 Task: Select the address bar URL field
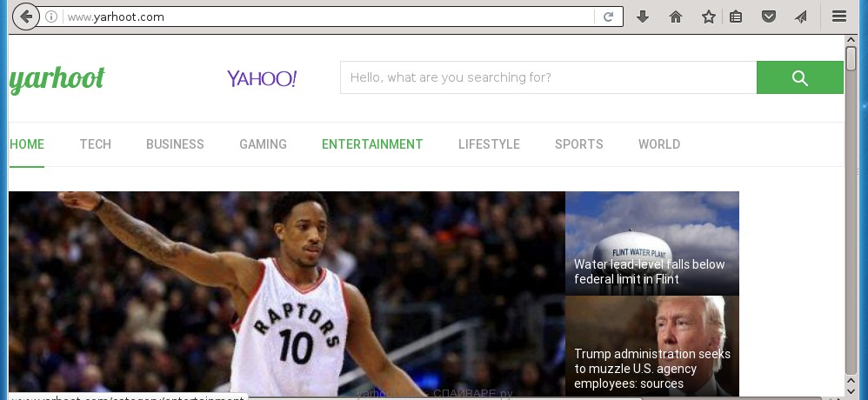[x=331, y=17]
